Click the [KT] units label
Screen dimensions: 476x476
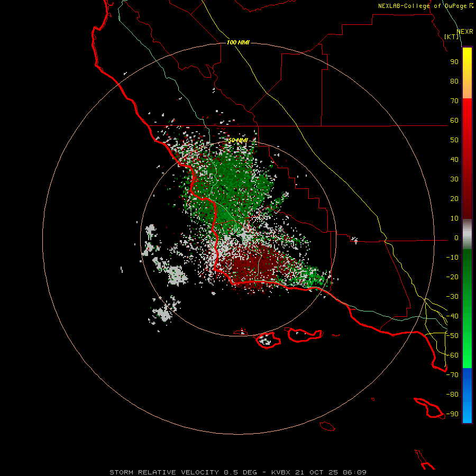coord(452,36)
